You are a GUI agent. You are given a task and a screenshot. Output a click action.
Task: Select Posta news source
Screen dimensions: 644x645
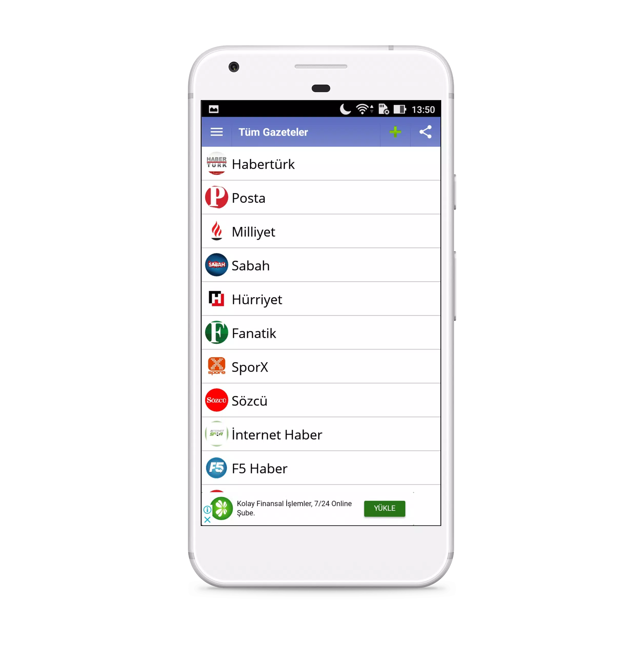321,198
